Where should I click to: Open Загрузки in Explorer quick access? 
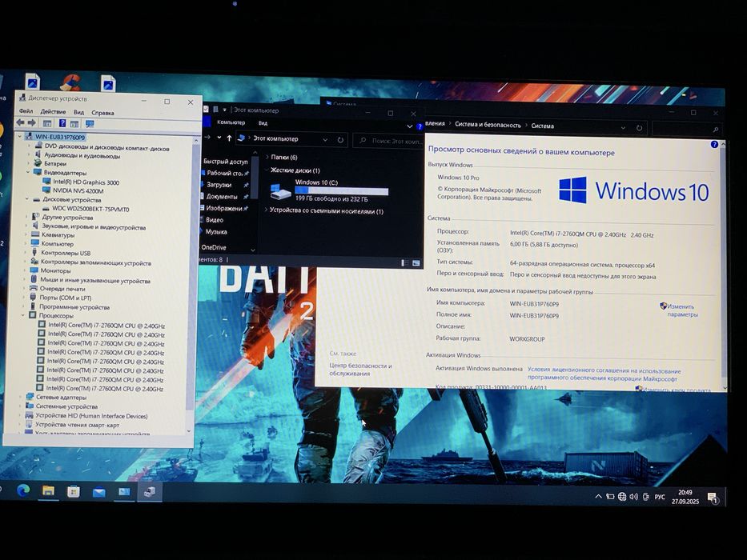[x=219, y=184]
